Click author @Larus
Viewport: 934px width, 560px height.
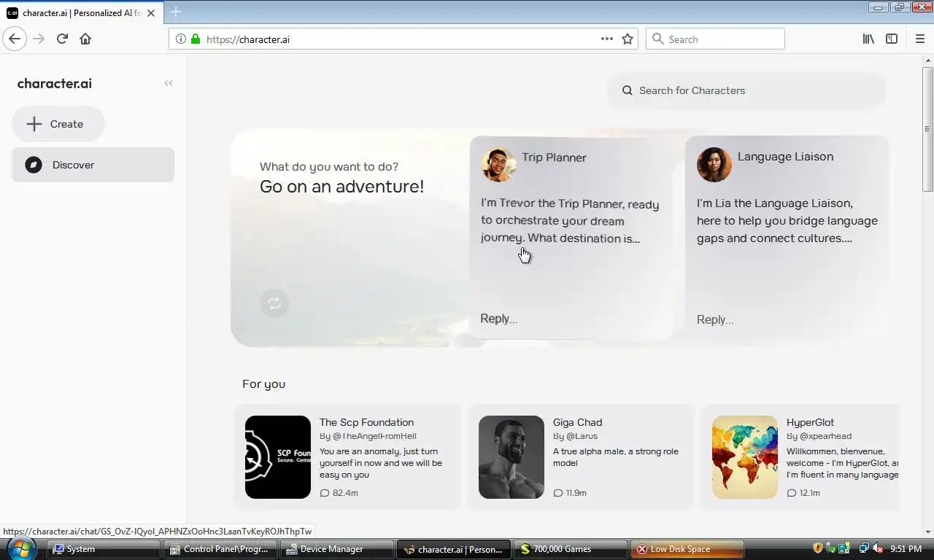pos(582,436)
